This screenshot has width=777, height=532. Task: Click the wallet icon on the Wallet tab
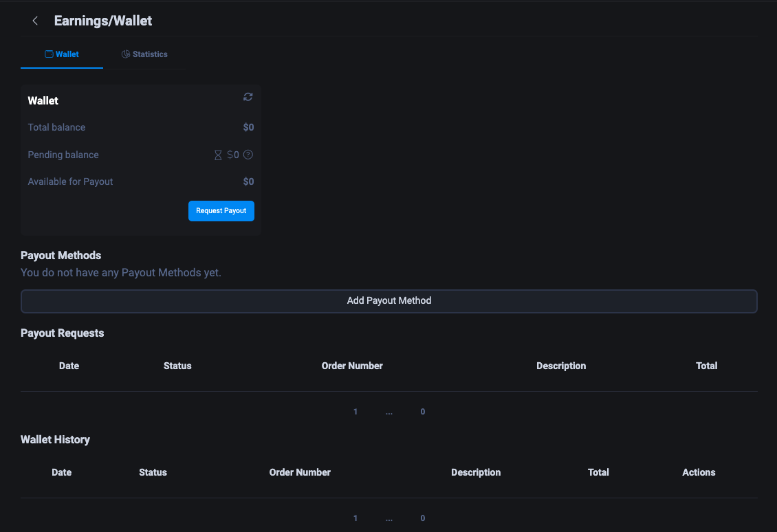point(48,54)
